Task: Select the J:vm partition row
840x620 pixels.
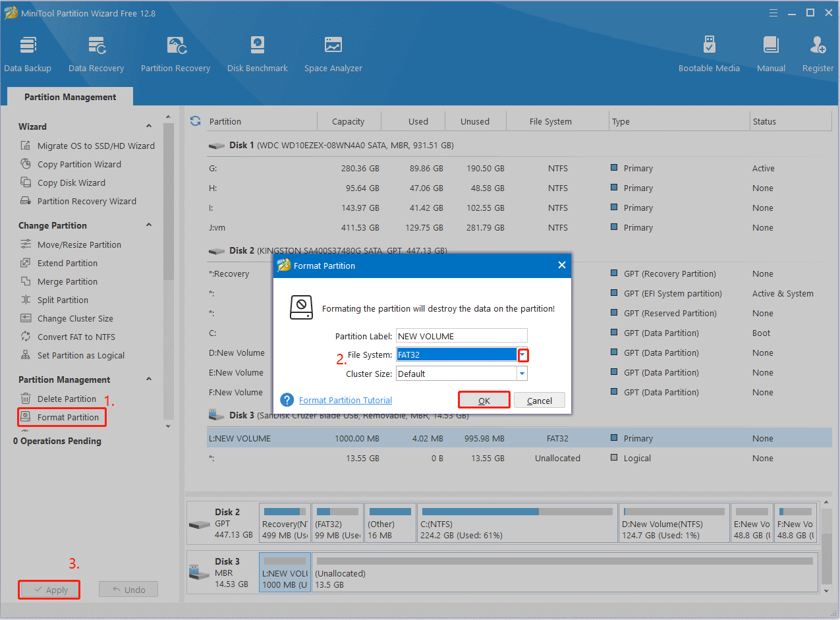Action: pyautogui.click(x=519, y=227)
